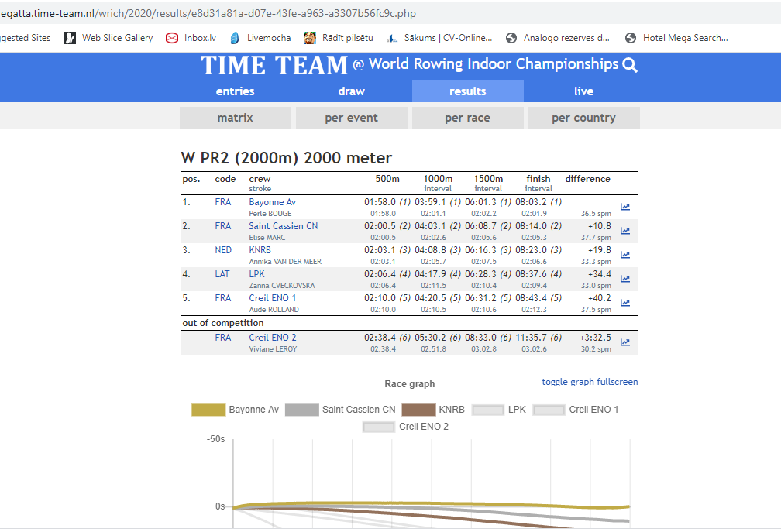Image resolution: width=781 pixels, height=532 pixels.
Task: Open chart icon for Creil ENO 2 row
Action: click(x=625, y=342)
